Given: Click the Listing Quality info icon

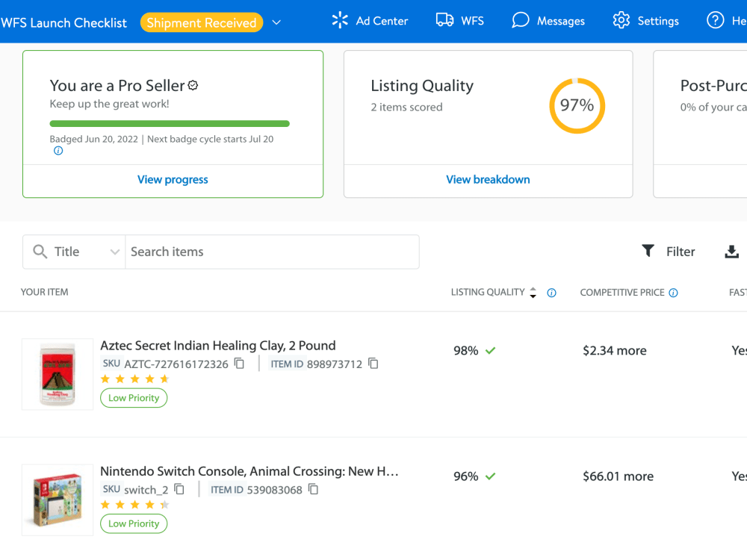Looking at the screenshot, I should (552, 293).
